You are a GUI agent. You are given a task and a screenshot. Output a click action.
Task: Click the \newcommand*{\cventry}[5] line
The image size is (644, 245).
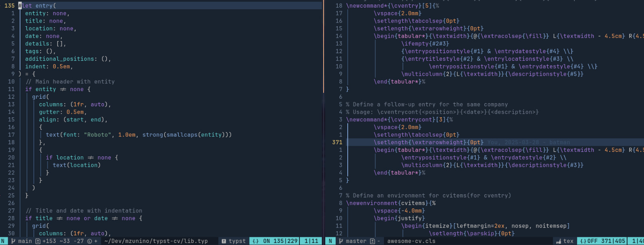point(392,6)
